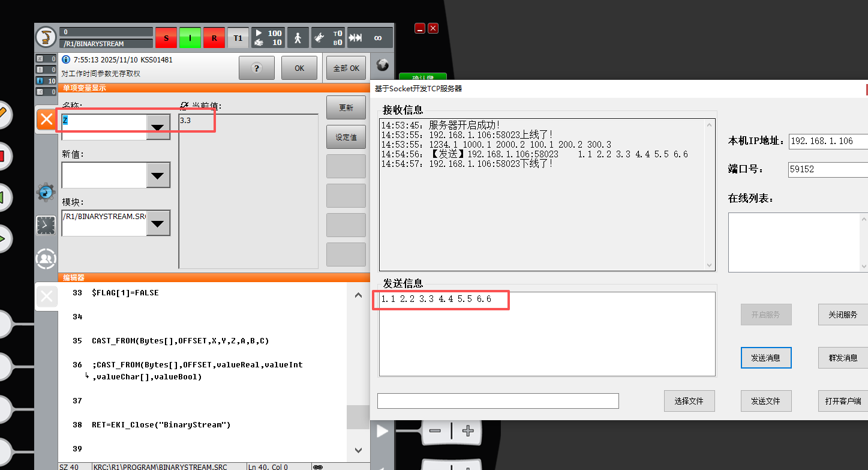Click the bottom grey message counter icon
This screenshot has height=470, width=868.
[x=46, y=92]
